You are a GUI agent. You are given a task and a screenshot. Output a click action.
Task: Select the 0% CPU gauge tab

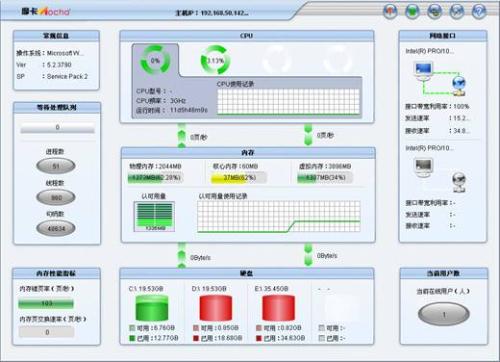(155, 60)
